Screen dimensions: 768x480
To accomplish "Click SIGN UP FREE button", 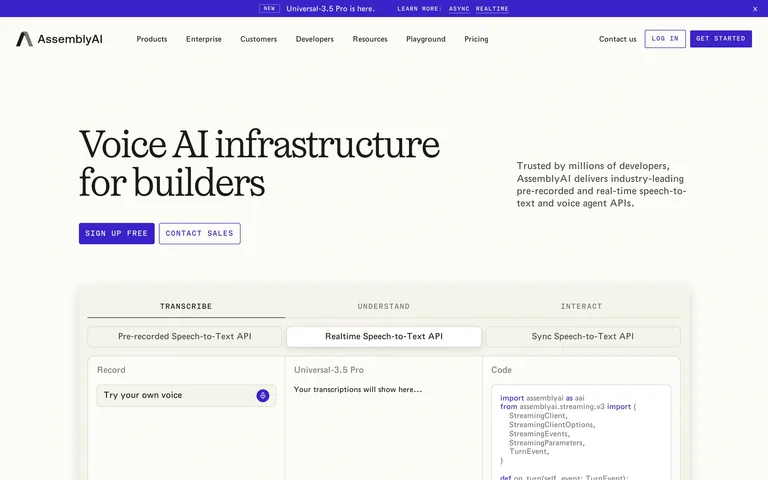I will pos(117,234).
